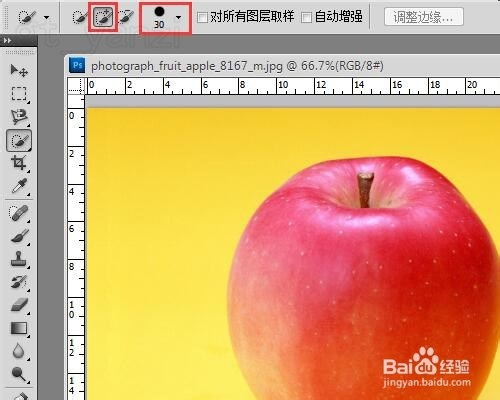Enable 对所有图层取样 checkbox
The image size is (500, 400).
tap(202, 17)
